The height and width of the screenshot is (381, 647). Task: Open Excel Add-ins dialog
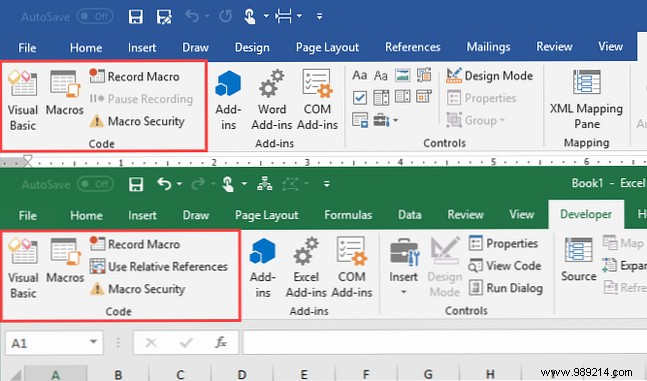click(x=306, y=268)
